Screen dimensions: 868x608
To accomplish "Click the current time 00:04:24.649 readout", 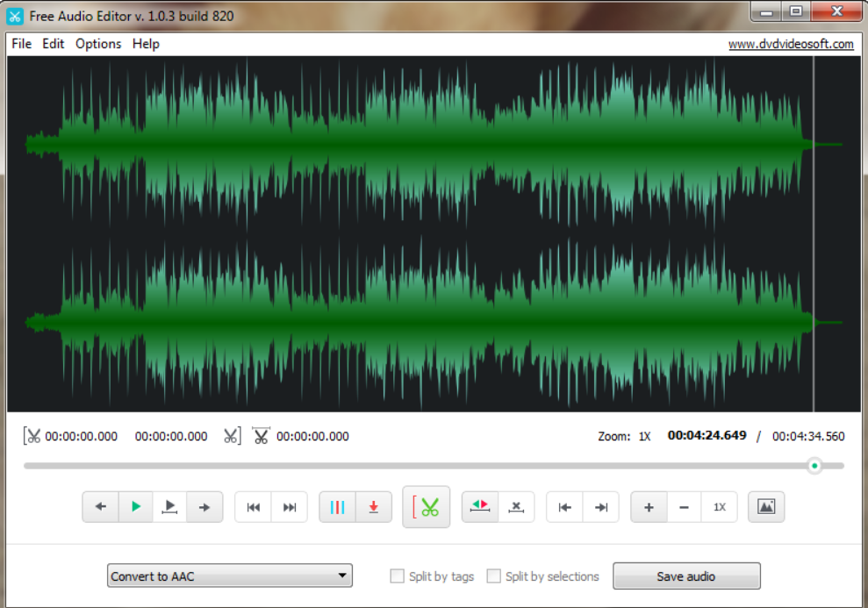I will [707, 435].
